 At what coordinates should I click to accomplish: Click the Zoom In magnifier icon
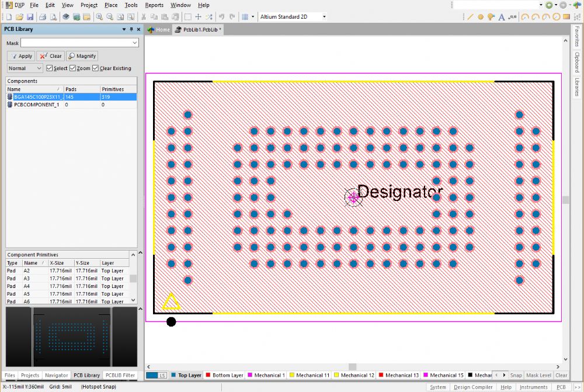click(99, 17)
